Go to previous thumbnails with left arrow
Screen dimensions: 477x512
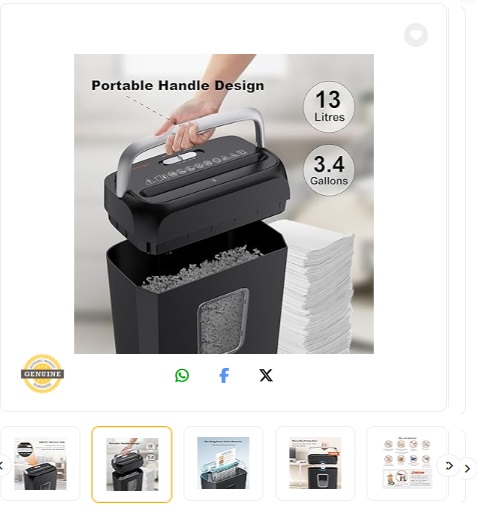tap(2, 466)
